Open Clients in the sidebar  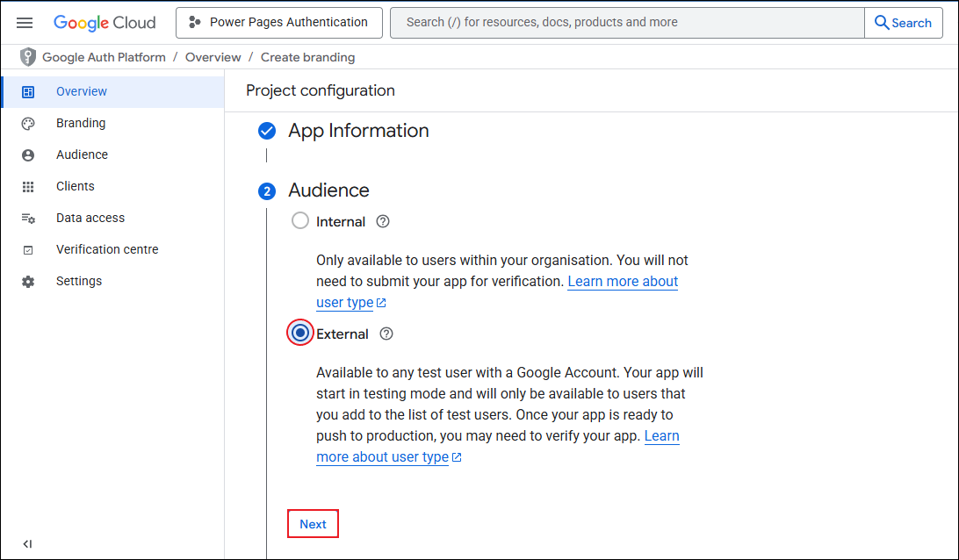coord(114,186)
